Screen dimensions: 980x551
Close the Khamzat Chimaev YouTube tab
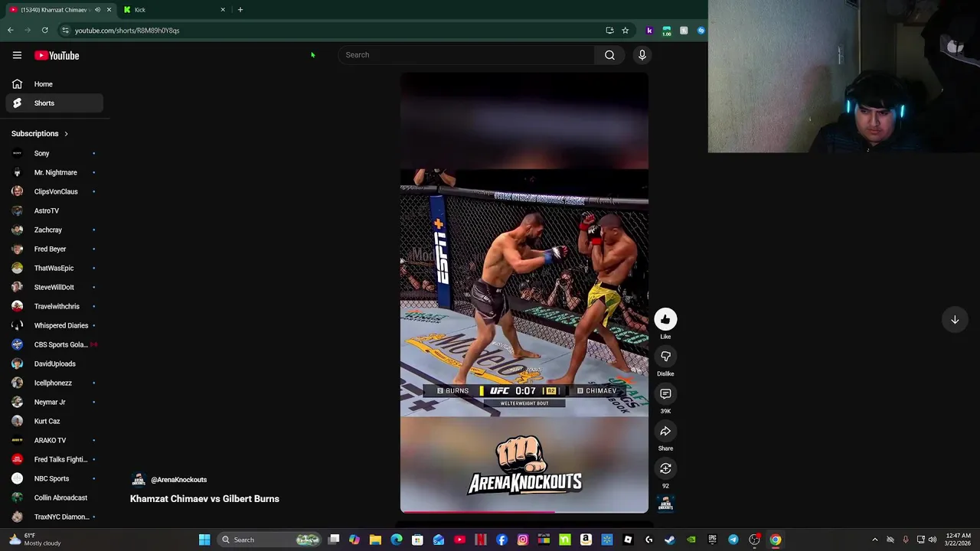coord(109,10)
